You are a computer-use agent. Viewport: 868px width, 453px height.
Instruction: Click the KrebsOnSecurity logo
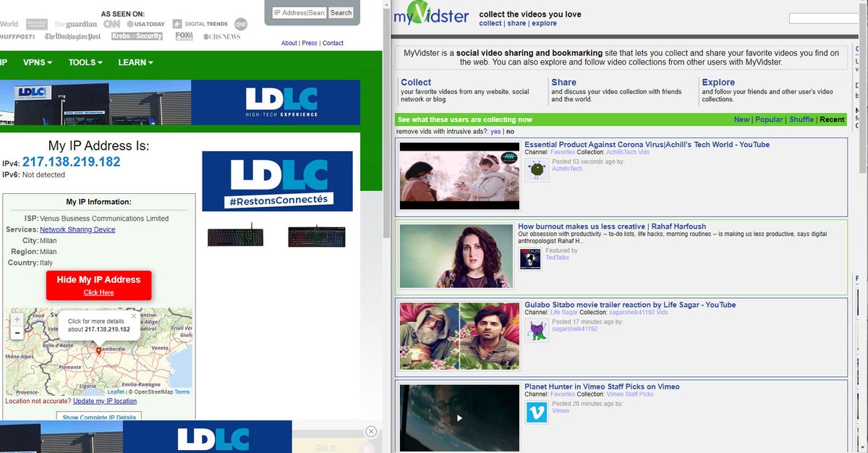(x=137, y=36)
